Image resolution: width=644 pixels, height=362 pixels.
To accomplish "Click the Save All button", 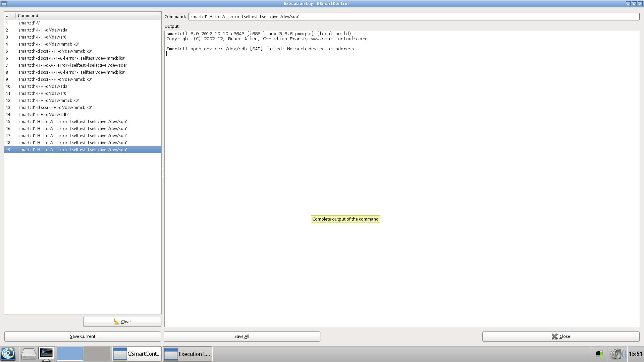I will click(242, 336).
